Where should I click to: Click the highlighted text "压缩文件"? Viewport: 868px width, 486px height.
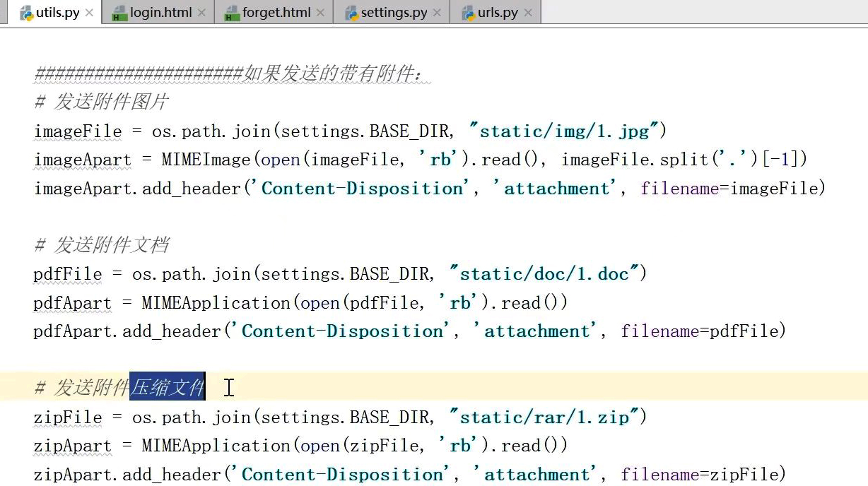[x=167, y=387]
